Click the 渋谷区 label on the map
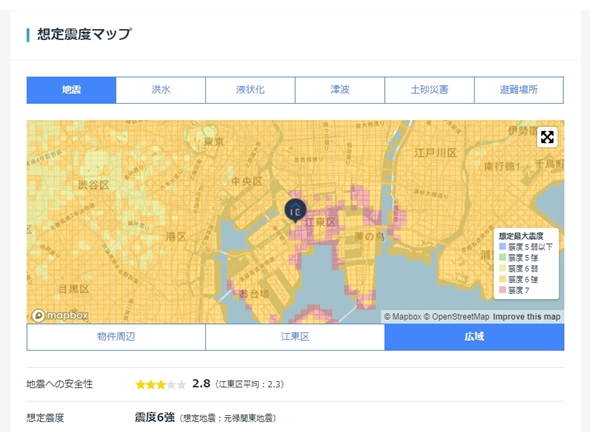The width and height of the screenshot is (590, 442). 93,185
